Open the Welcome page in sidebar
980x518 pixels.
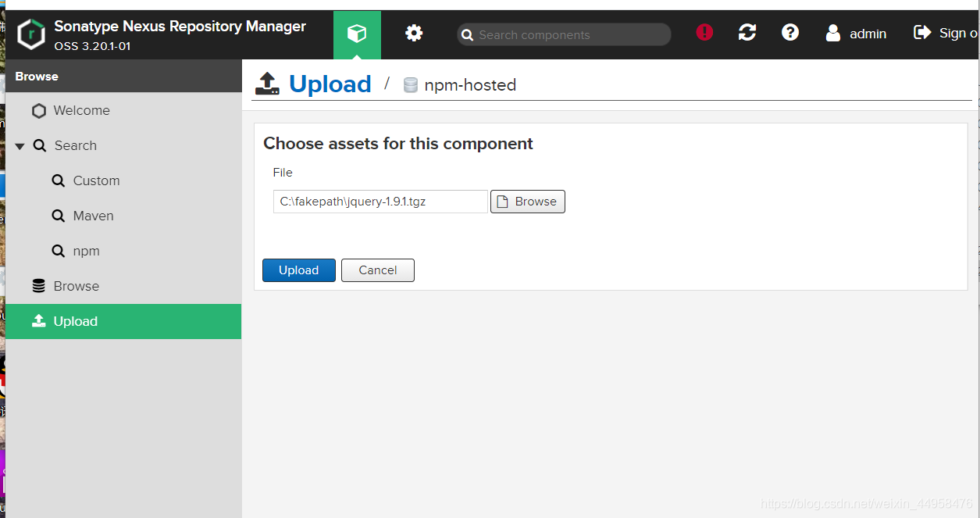pyautogui.click(x=123, y=110)
